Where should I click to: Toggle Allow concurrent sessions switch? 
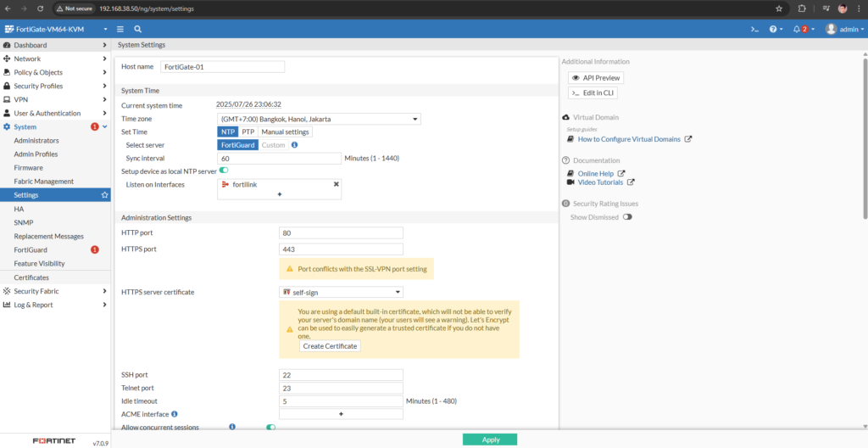coord(270,428)
